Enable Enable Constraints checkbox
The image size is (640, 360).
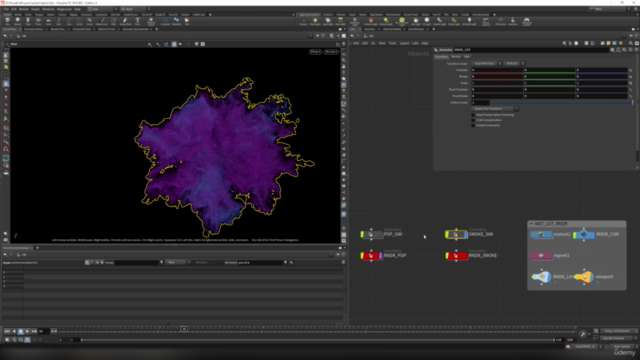pyautogui.click(x=473, y=125)
